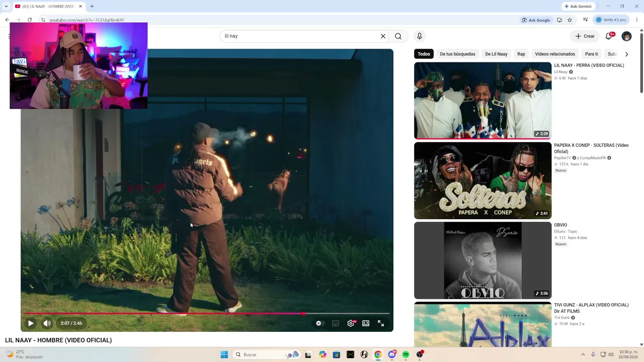The height and width of the screenshot is (362, 644).
Task: Open the LIL NAAY - PERRA video thumbnail
Action: [482, 101]
